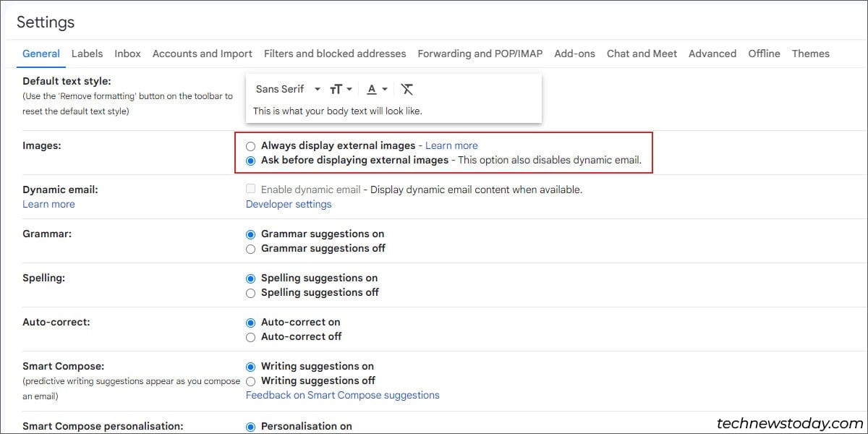Image resolution: width=868 pixels, height=434 pixels.
Task: Select Ask before displaying external images
Action: 251,161
